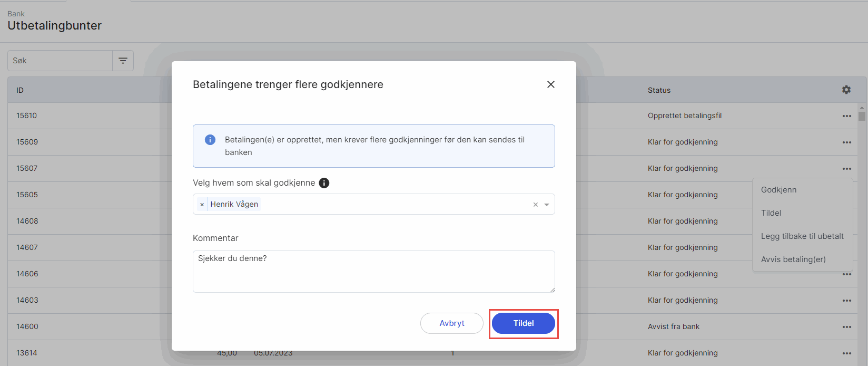Click inside the Kommentar text area
The height and width of the screenshot is (366, 868).
[373, 274]
